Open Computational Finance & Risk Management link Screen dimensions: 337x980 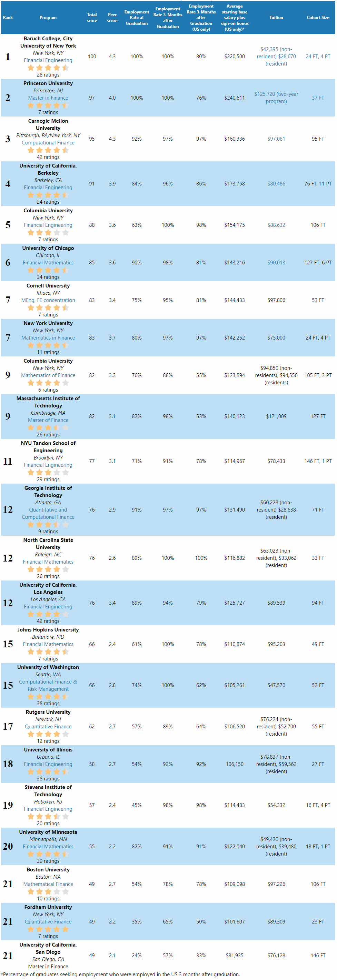click(48, 685)
